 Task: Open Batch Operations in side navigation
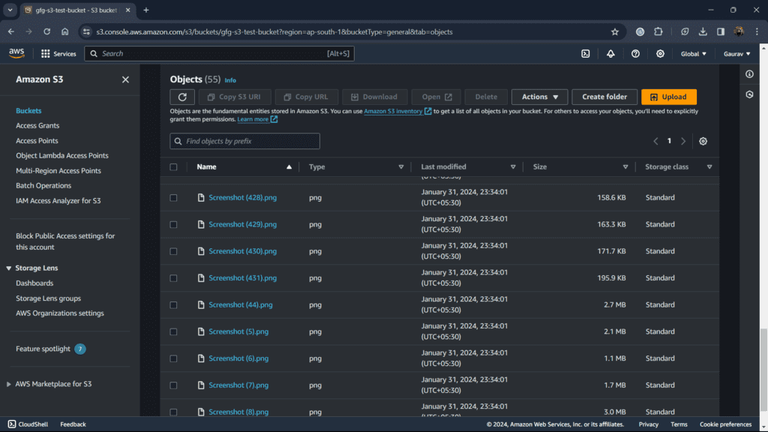tap(44, 186)
